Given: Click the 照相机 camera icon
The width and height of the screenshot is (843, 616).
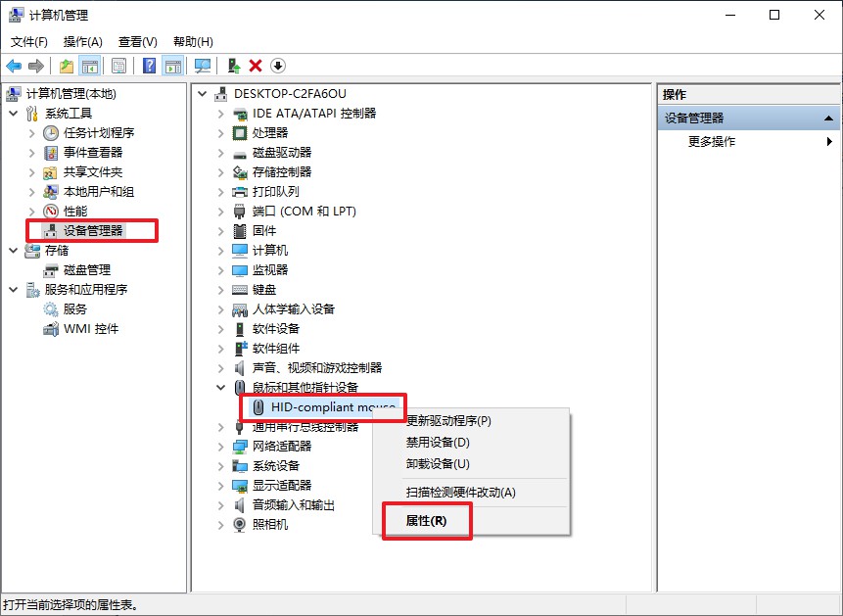Looking at the screenshot, I should point(239,525).
